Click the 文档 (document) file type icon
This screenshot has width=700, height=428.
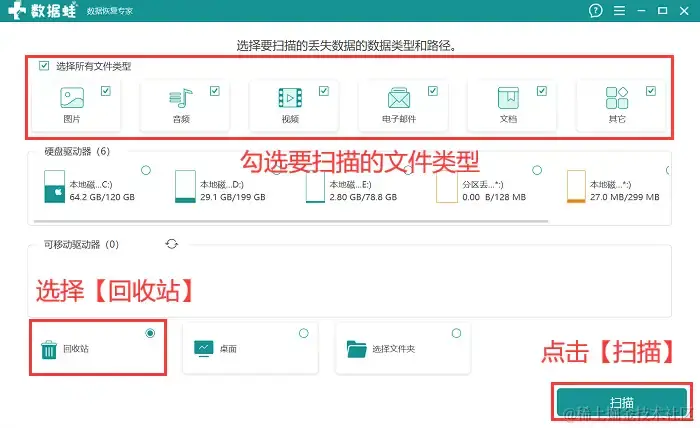pyautogui.click(x=508, y=98)
